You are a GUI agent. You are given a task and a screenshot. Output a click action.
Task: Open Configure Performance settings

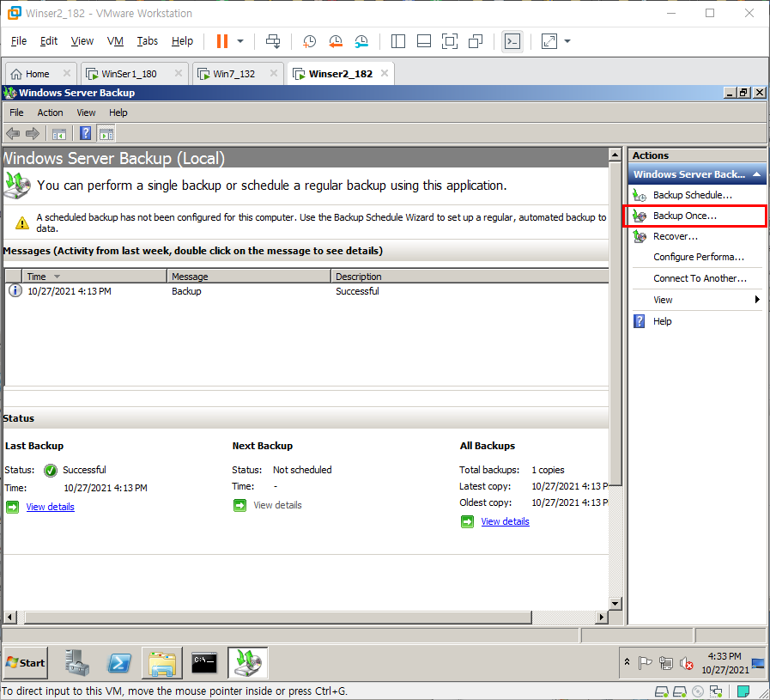697,257
